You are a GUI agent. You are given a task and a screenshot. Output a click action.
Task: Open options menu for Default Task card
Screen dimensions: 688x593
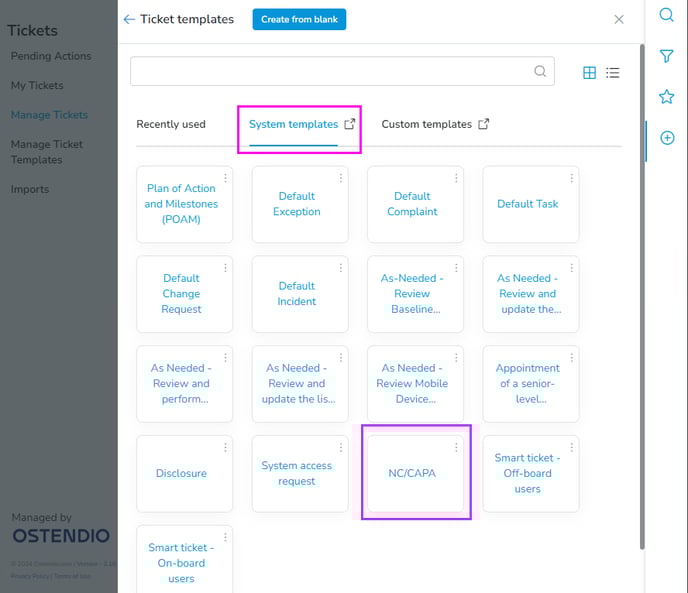571,178
